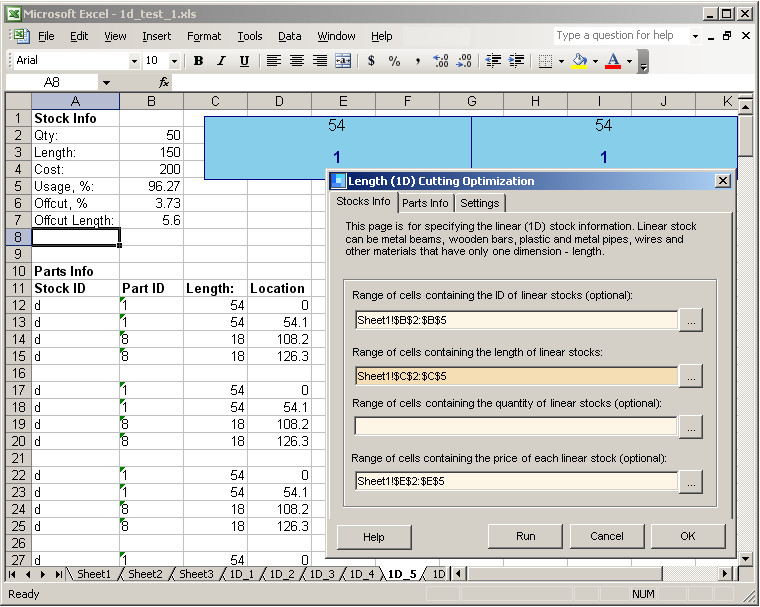Viewport: 760px width, 607px height.
Task: Open the Font size dropdown
Action: coord(177,61)
